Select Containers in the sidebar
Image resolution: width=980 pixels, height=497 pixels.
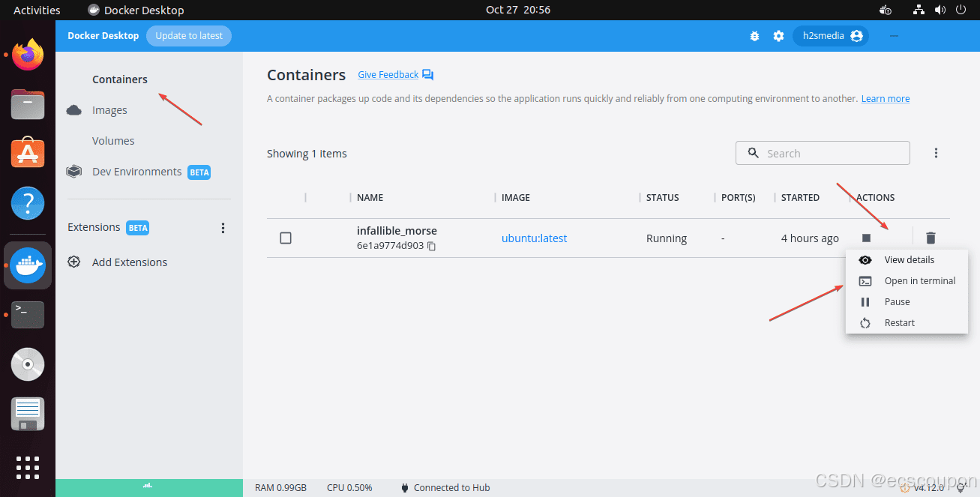(120, 79)
